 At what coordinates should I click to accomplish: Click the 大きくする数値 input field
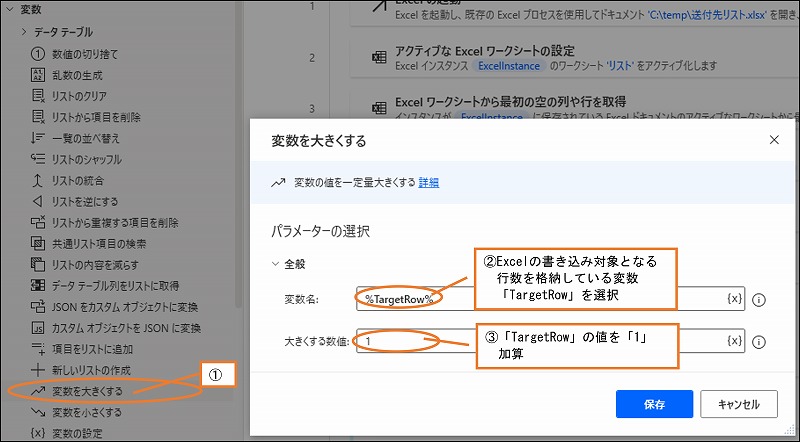coord(551,341)
